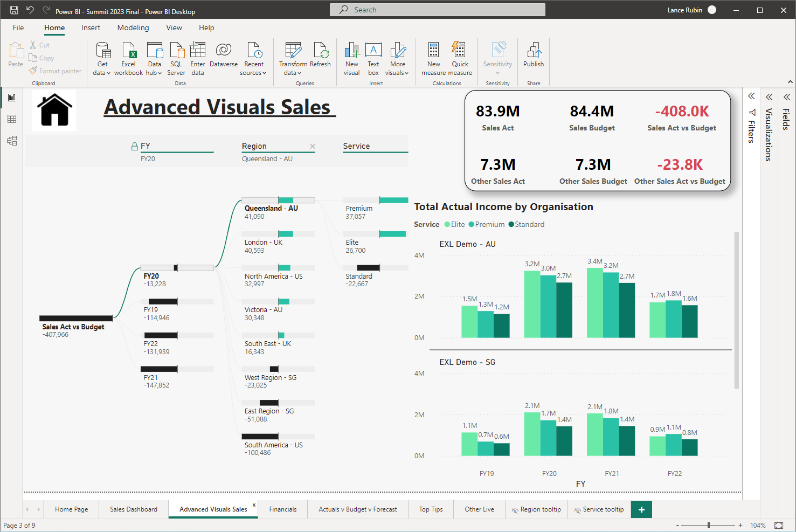Image resolution: width=796 pixels, height=532 pixels.
Task: Select the FY19 node in decomposition tree
Action: point(177,309)
